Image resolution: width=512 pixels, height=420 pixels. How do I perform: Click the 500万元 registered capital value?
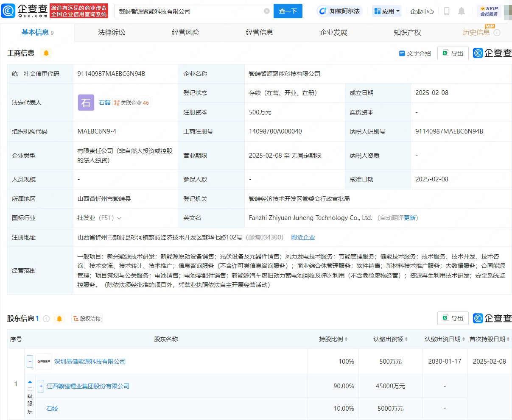[x=260, y=112]
